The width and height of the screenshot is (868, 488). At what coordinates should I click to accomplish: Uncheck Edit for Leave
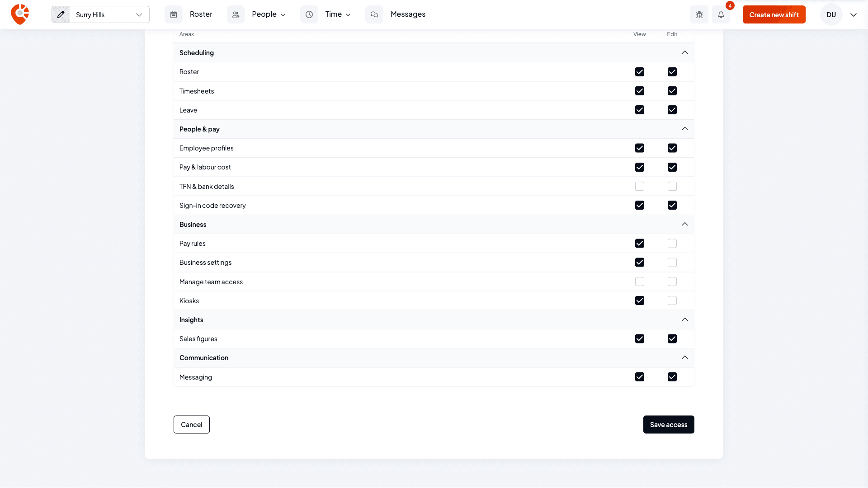coord(672,110)
